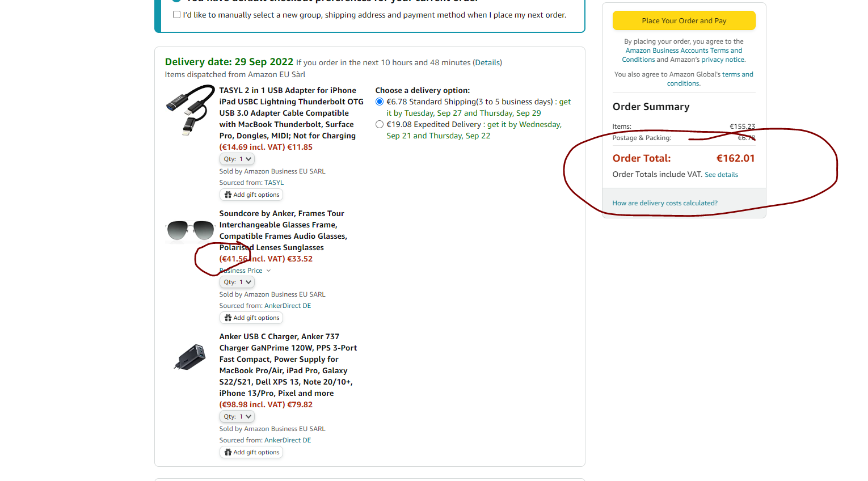The height and width of the screenshot is (481, 868).
Task: Click the Place Your Order and Pay button
Action: point(684,20)
